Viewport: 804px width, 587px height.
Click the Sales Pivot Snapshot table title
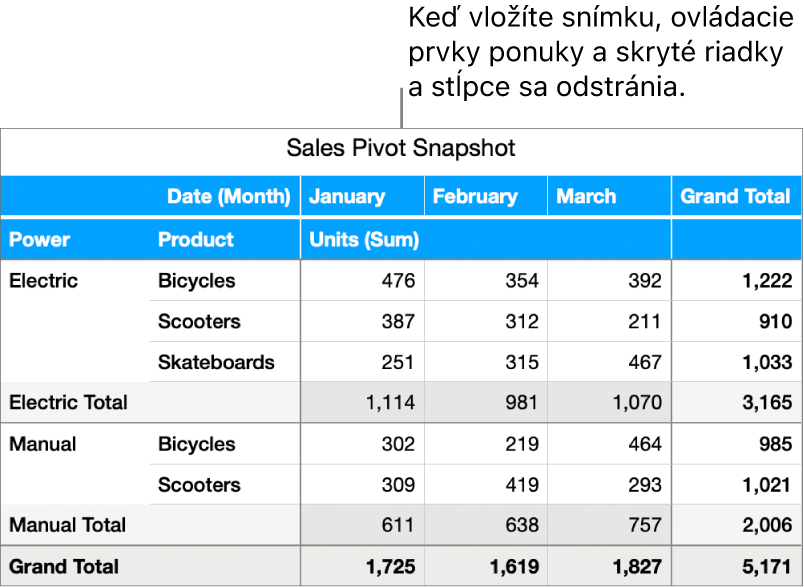401,149
